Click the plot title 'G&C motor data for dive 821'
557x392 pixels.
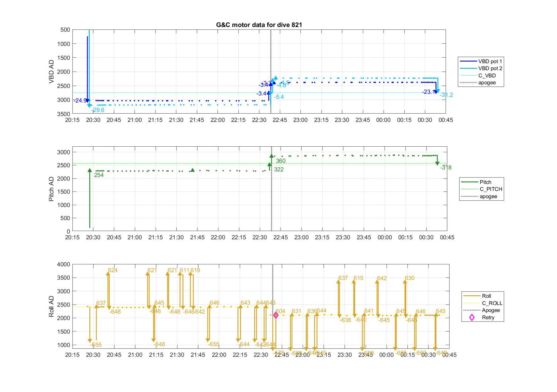click(x=259, y=25)
